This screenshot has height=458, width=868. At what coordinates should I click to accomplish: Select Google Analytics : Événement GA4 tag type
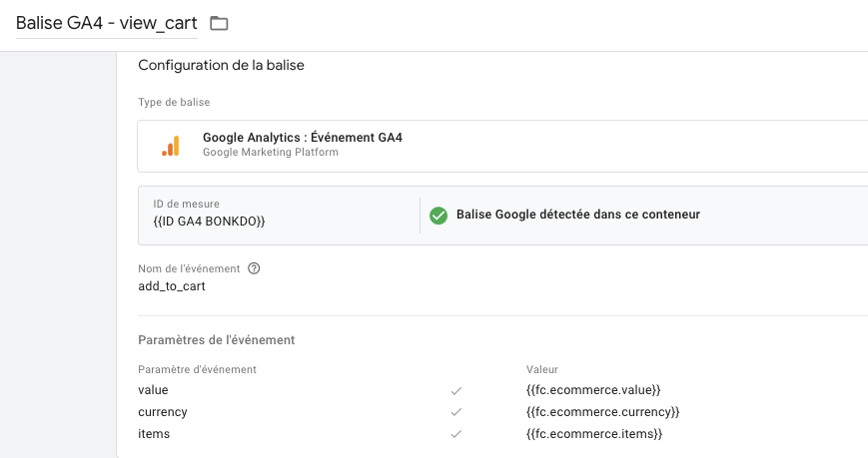tap(502, 146)
